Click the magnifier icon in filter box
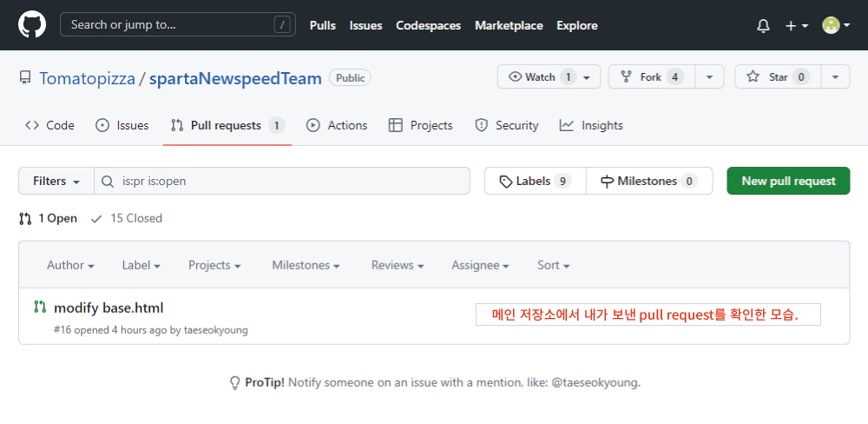Image resolution: width=868 pixels, height=424 pixels. [x=108, y=182]
